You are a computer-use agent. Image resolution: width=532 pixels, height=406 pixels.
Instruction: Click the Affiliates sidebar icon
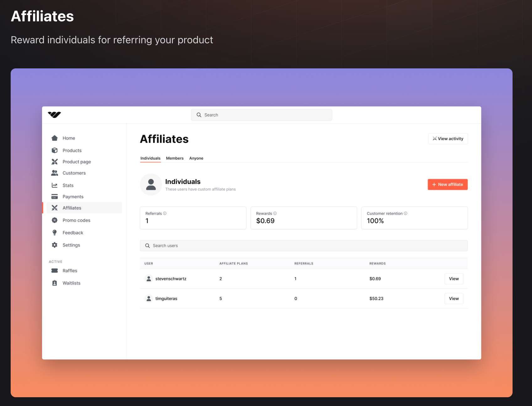(x=55, y=208)
